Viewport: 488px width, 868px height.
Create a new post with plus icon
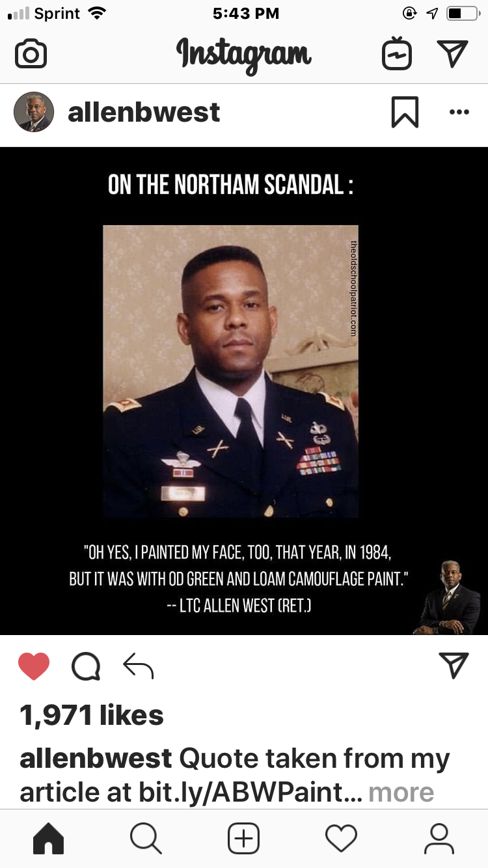pos(244,838)
